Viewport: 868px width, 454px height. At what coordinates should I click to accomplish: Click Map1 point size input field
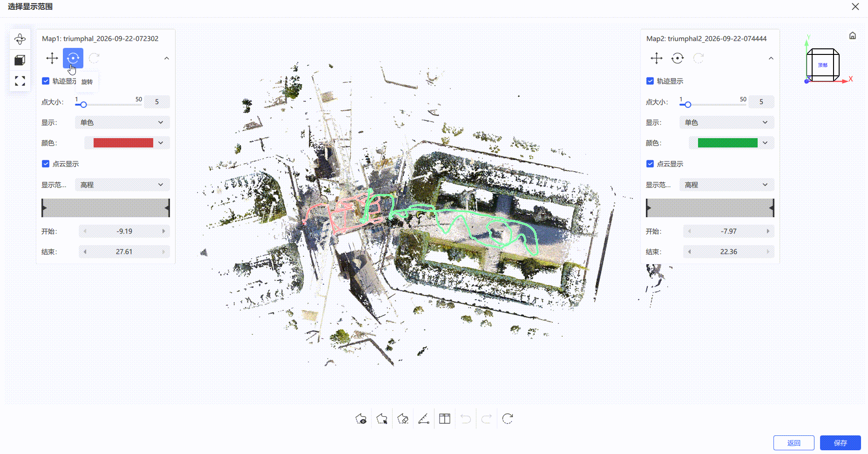(x=157, y=101)
